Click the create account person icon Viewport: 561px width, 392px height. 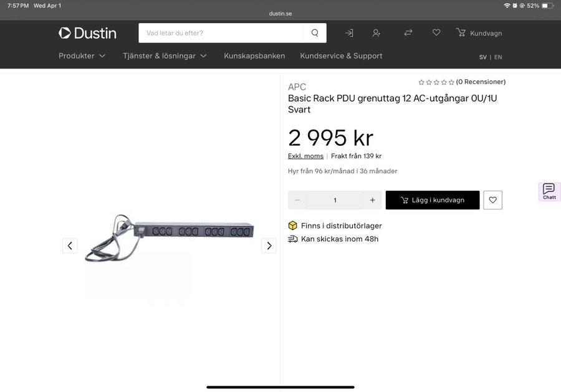376,33
